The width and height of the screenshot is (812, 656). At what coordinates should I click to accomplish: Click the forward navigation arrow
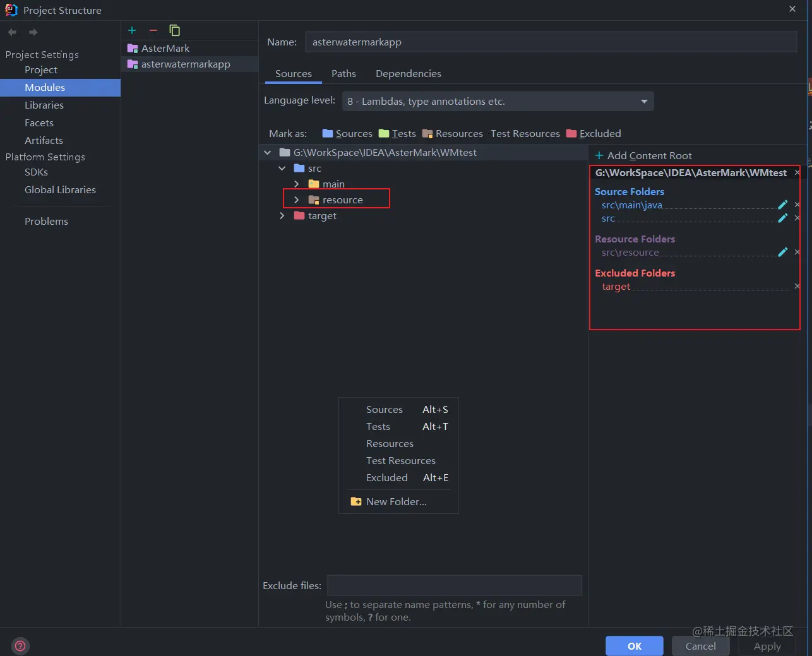pyautogui.click(x=33, y=32)
